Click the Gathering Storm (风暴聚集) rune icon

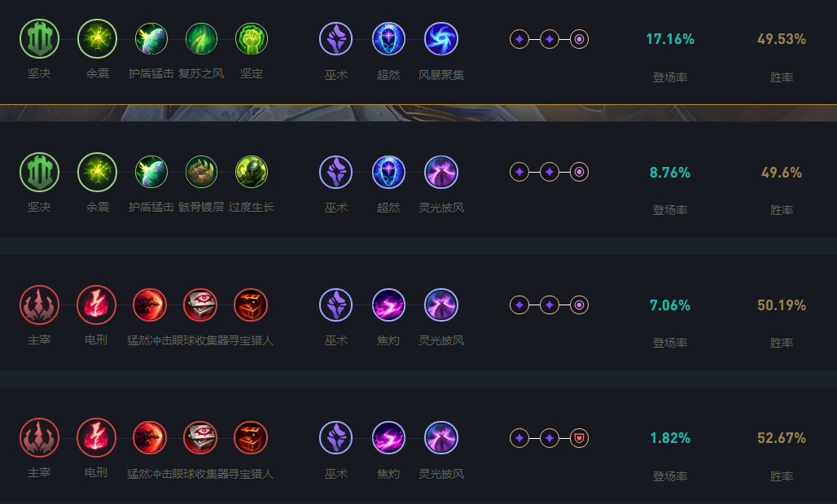441,39
